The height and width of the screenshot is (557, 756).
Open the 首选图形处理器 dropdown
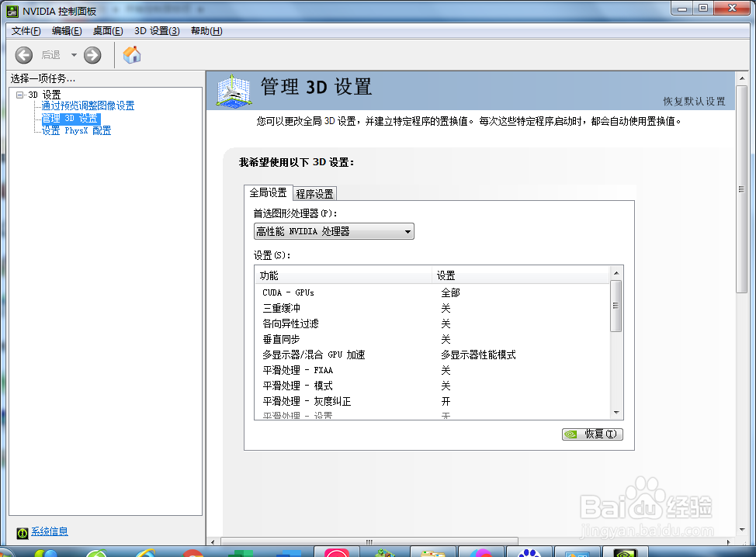click(x=334, y=231)
